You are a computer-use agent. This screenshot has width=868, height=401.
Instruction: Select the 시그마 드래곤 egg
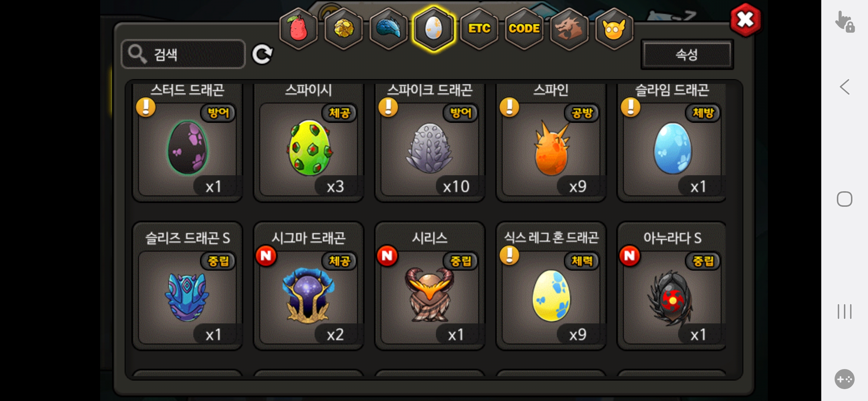tap(309, 286)
